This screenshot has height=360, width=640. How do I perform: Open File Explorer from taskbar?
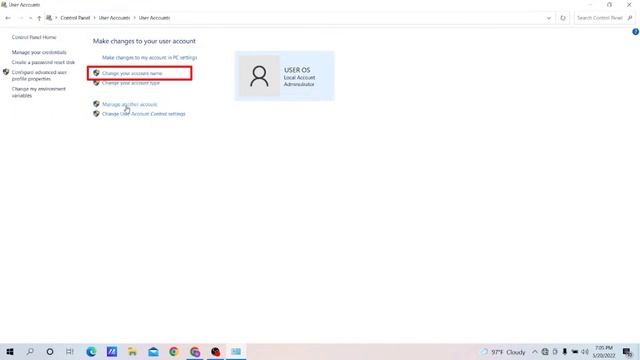(132, 351)
